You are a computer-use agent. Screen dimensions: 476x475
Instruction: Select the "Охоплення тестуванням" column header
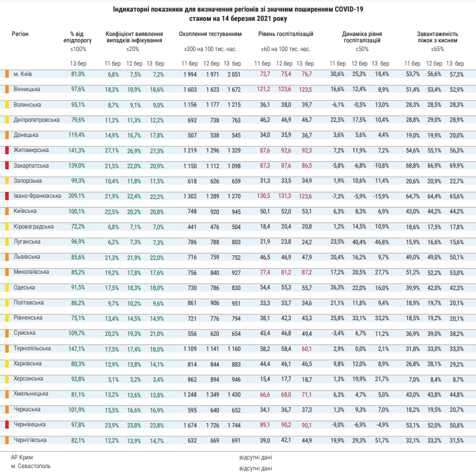tap(210, 34)
